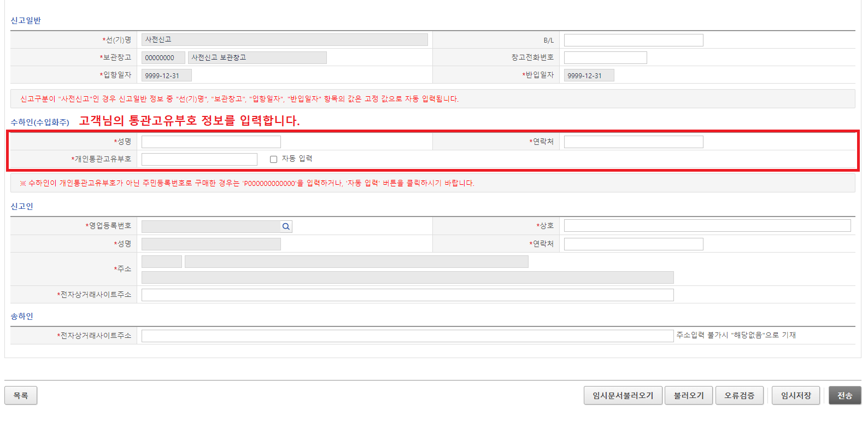Click the 목록 button

coord(21,395)
